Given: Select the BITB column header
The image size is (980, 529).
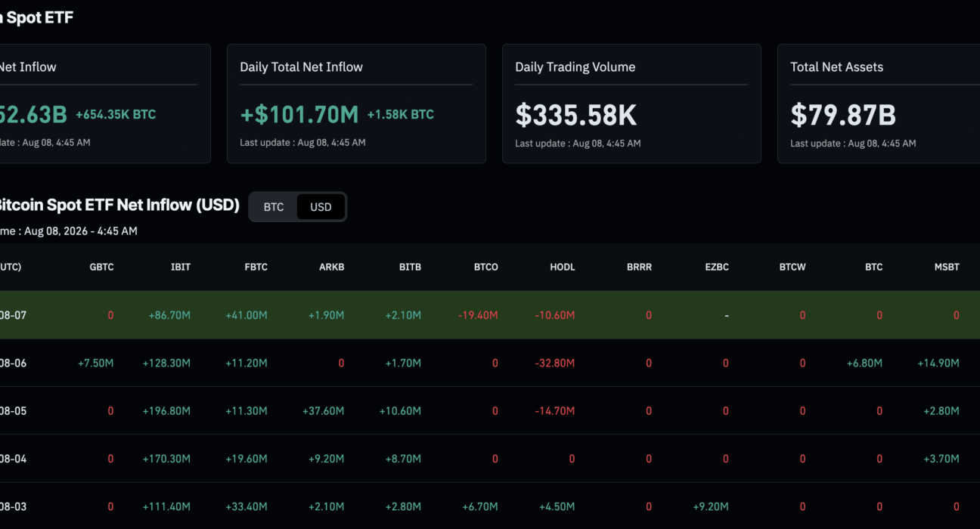Looking at the screenshot, I should (x=410, y=267).
